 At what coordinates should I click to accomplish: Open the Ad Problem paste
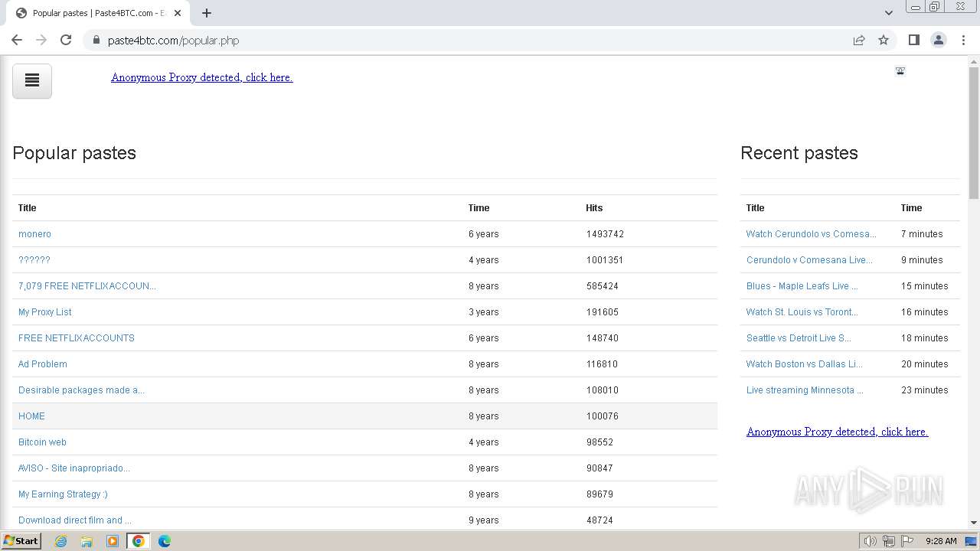point(43,364)
